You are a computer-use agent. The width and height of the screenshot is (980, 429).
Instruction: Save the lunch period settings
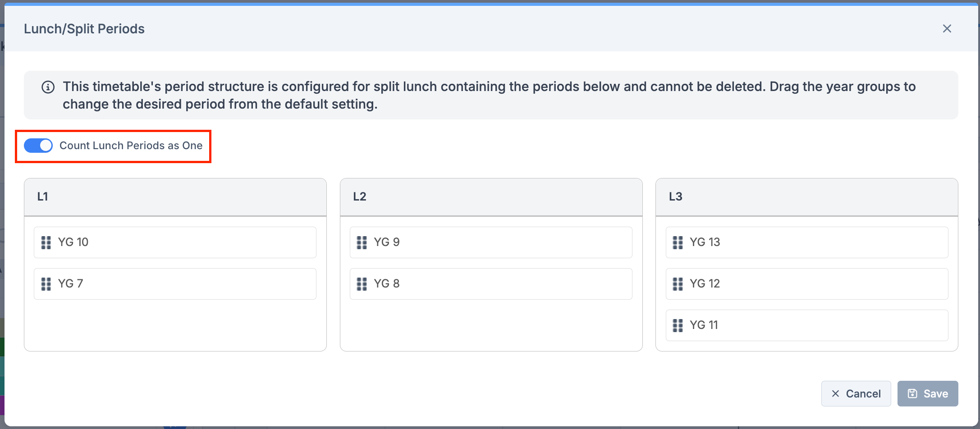(927, 393)
